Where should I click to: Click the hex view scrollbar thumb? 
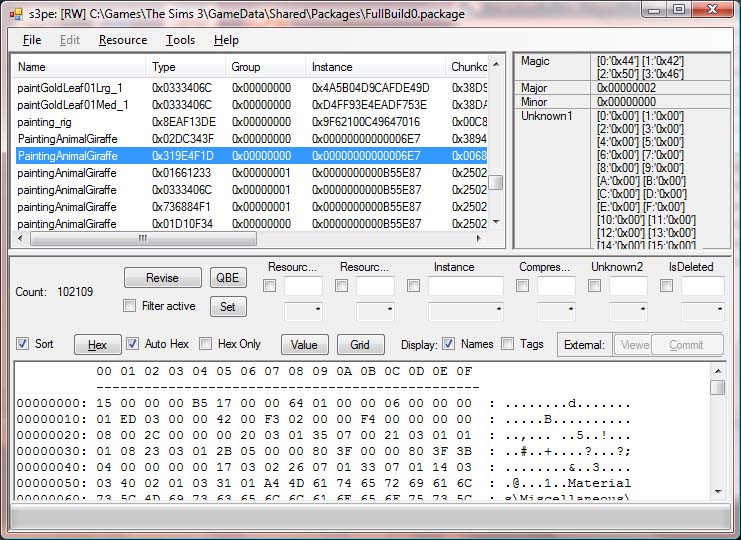coord(718,387)
